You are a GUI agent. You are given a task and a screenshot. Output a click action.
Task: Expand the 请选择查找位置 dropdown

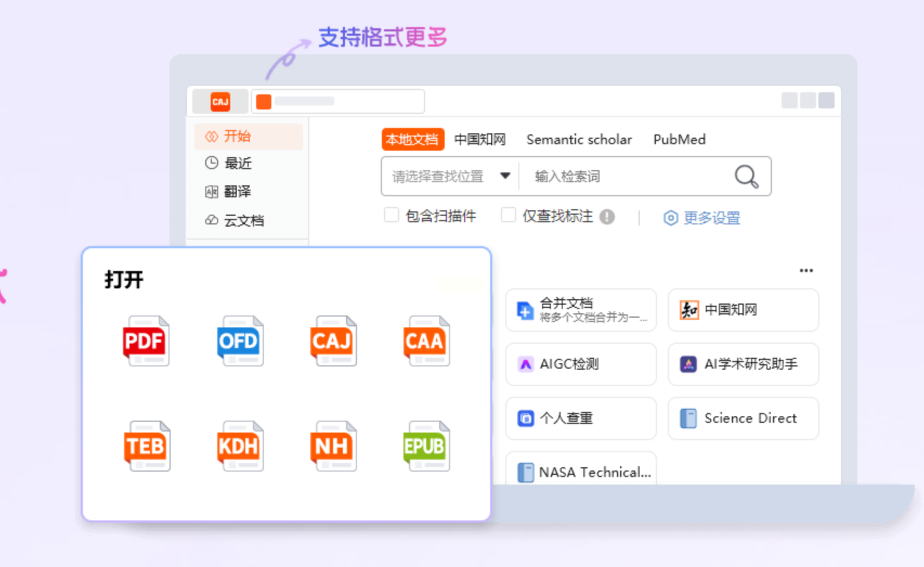click(450, 176)
